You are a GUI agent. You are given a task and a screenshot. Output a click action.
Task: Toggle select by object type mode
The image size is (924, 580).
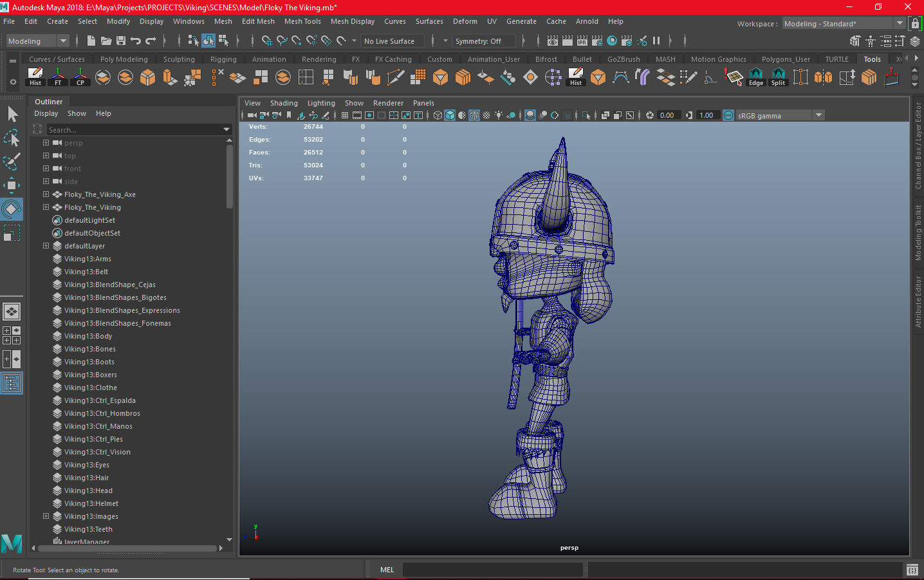pos(208,41)
